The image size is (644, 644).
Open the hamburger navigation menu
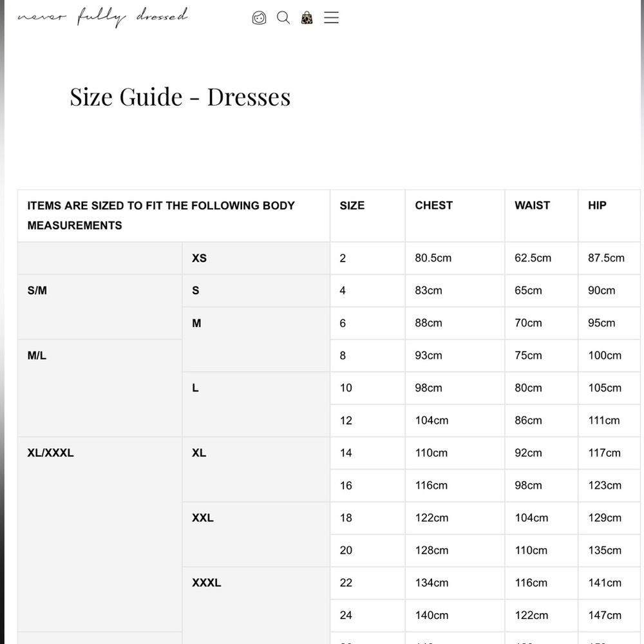[x=331, y=17]
